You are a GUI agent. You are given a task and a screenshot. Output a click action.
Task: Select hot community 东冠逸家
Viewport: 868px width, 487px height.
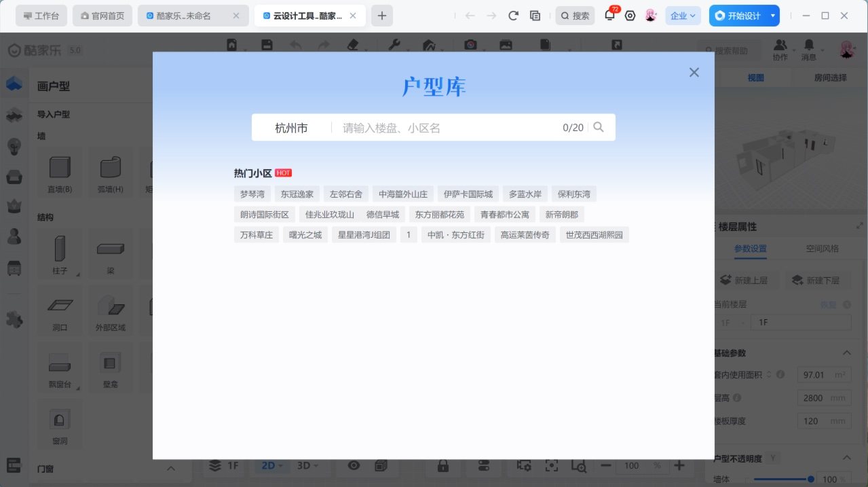tap(297, 194)
